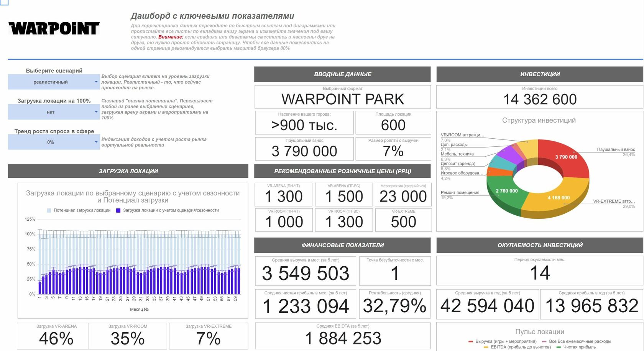Click the red pie slice labeled 3 790 000
The image size is (644, 351).
566,157
